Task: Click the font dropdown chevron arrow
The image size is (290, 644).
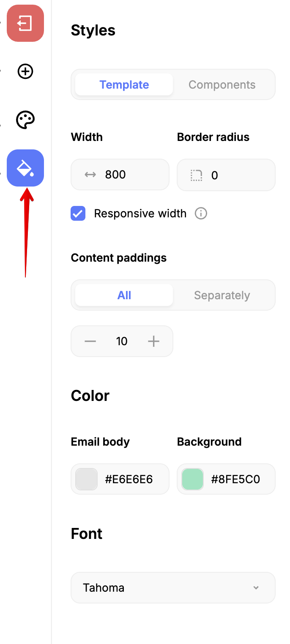Action: [256, 587]
